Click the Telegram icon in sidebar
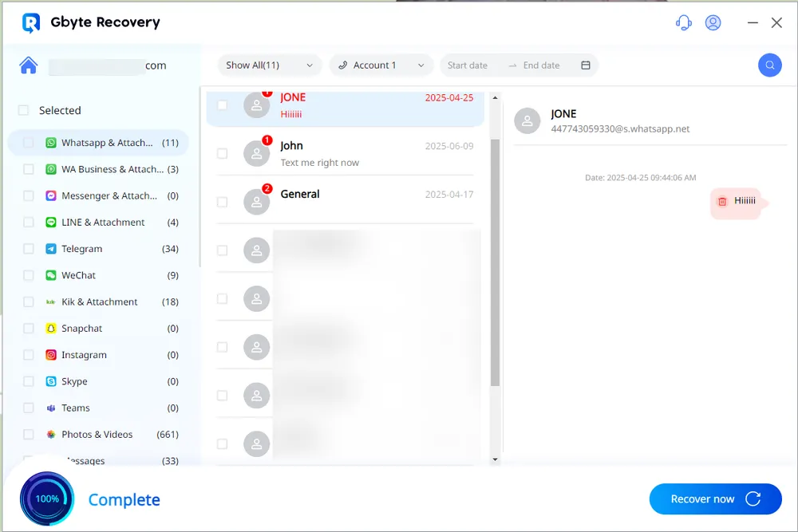This screenshot has height=532, width=798. [x=51, y=249]
